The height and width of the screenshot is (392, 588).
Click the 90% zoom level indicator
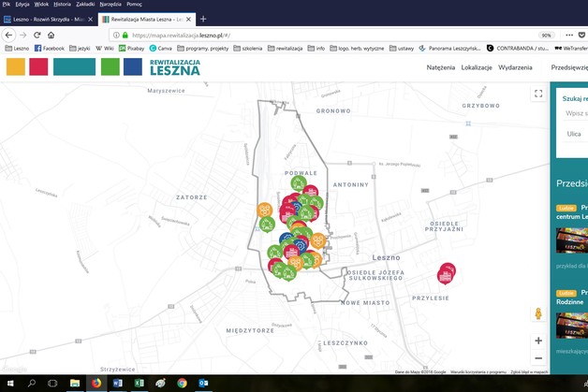pos(547,36)
